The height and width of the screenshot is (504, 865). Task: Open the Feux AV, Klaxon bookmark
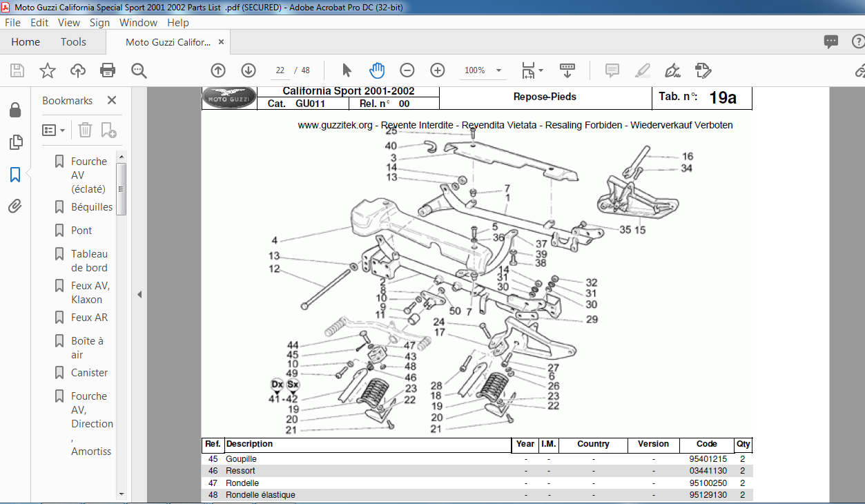tap(90, 292)
